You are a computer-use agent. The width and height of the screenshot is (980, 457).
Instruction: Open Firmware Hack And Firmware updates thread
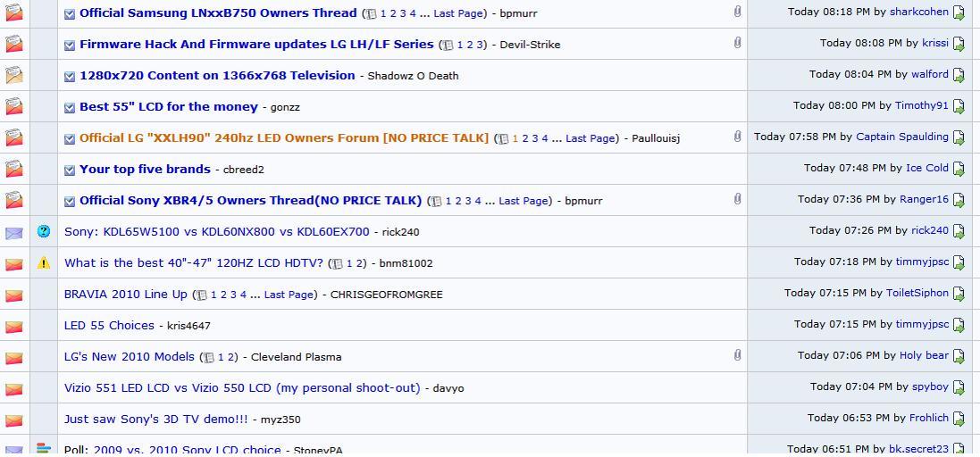(x=256, y=44)
